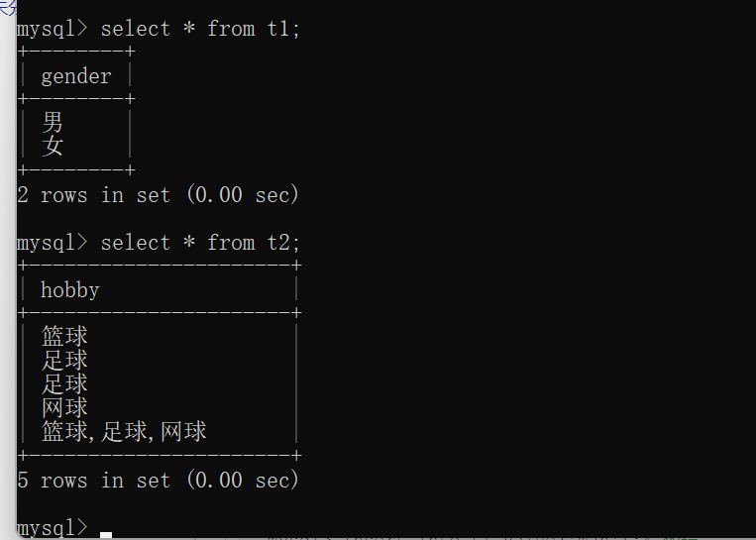Click '(0.00 sec)' after '2 rows in set'
Viewport: 756px width, 540px height.
(x=243, y=195)
